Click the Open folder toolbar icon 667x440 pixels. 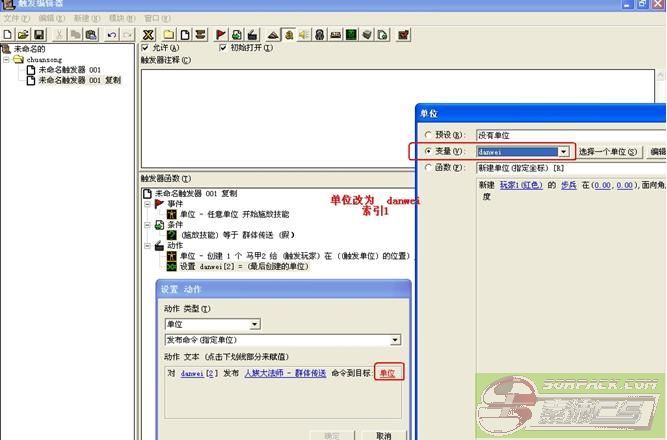23,35
